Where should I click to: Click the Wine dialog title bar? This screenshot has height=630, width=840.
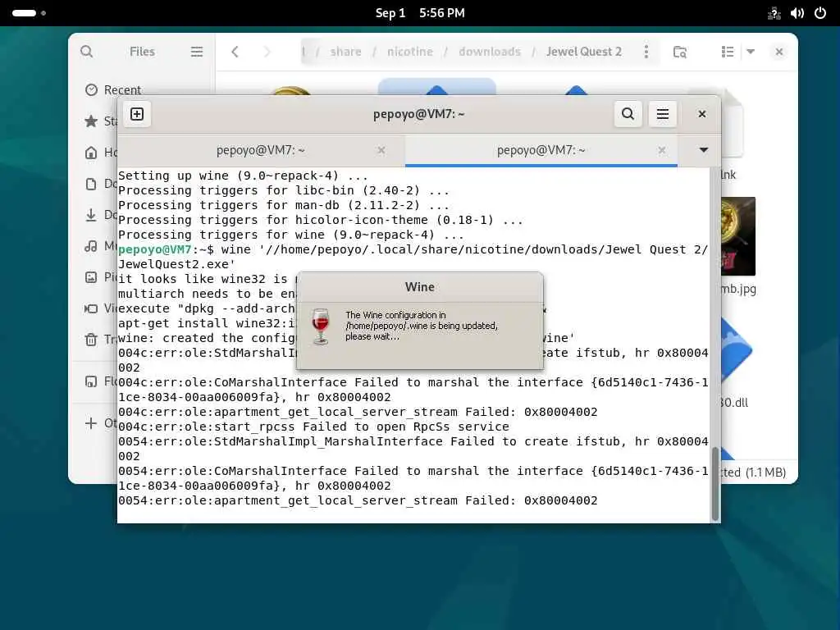coord(420,287)
